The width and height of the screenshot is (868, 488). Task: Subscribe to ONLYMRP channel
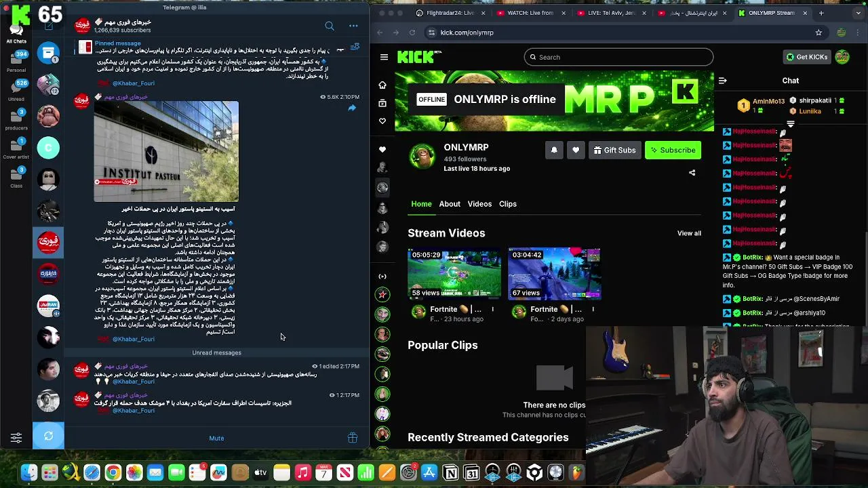pos(673,150)
